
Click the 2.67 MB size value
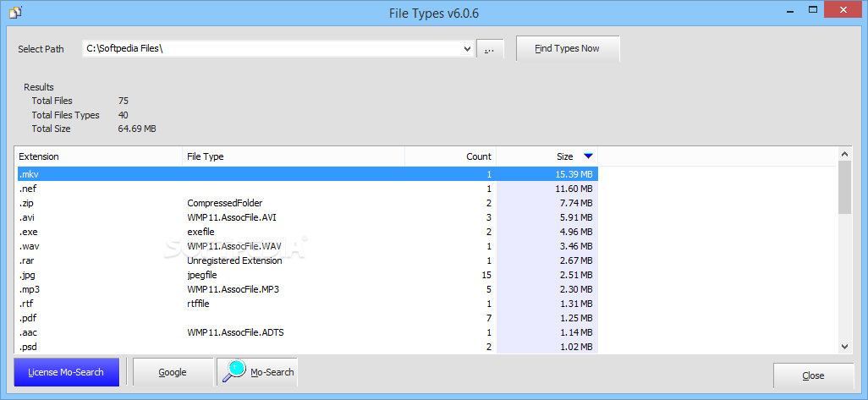click(x=576, y=260)
